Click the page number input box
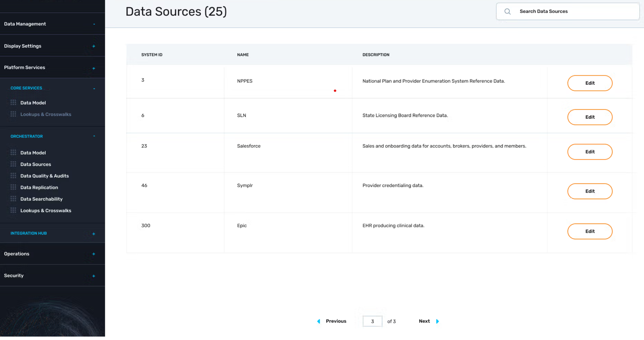The width and height of the screenshot is (644, 340). [372, 321]
